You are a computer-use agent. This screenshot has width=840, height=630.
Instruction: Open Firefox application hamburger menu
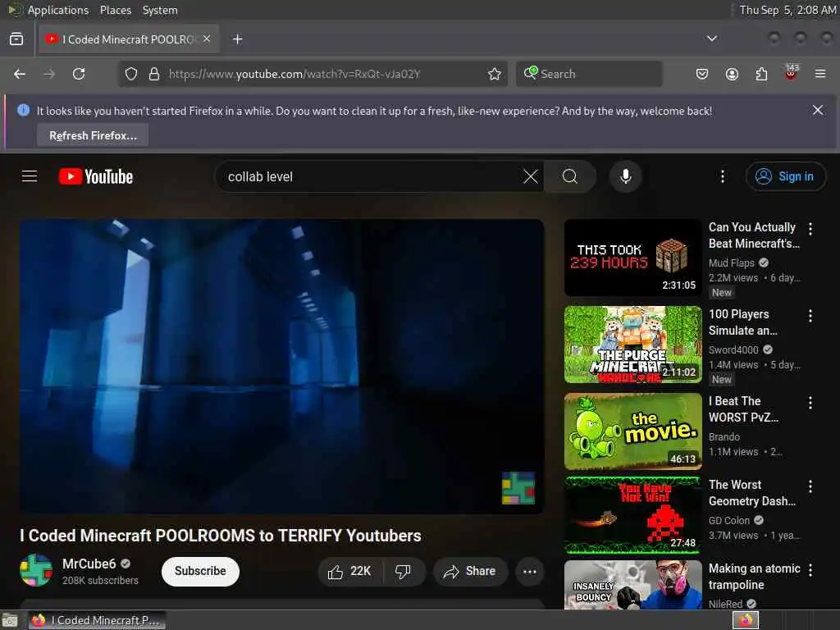click(x=820, y=74)
